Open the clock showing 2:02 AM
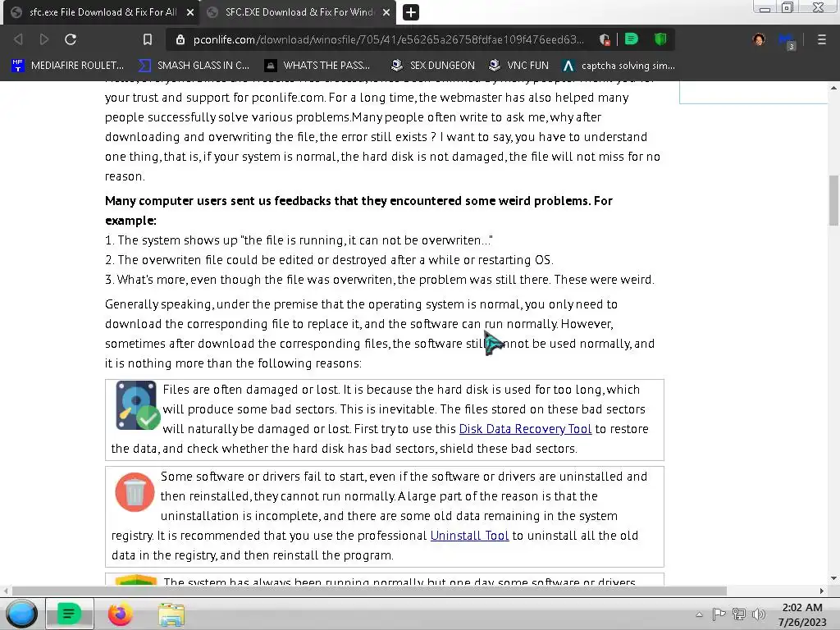 (x=802, y=614)
